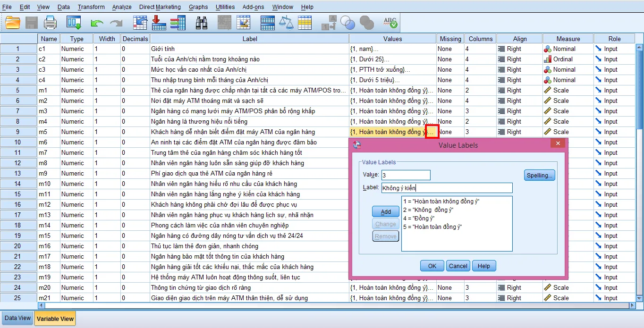
Task: Open a data document from the toolbar
Action: (11, 22)
